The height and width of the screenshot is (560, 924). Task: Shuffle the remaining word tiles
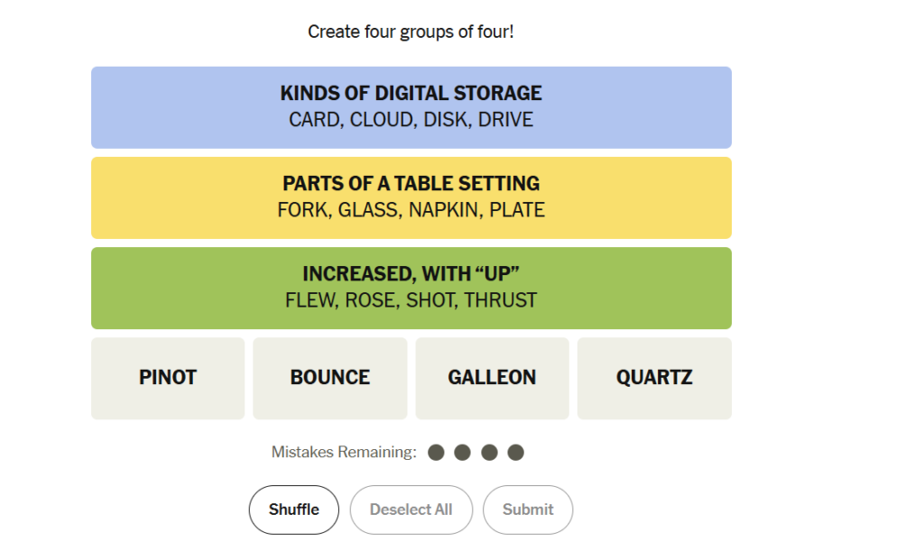click(x=294, y=510)
